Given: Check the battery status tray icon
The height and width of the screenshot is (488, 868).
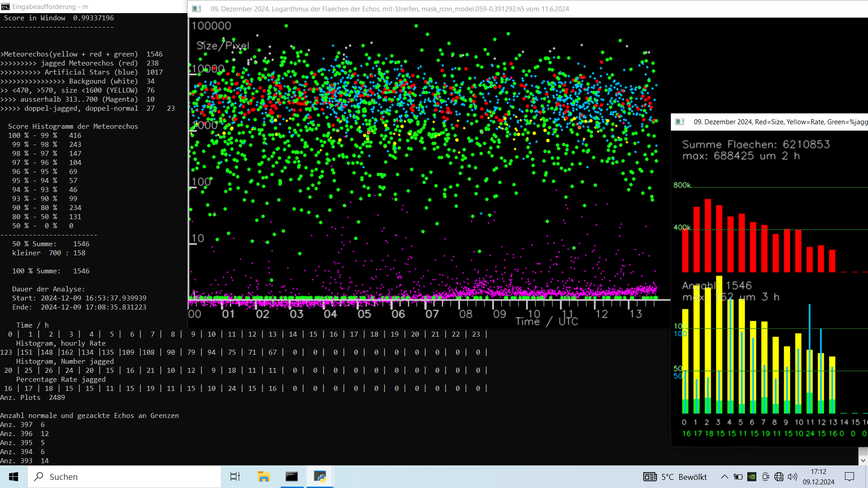Looking at the screenshot, I should [738, 477].
